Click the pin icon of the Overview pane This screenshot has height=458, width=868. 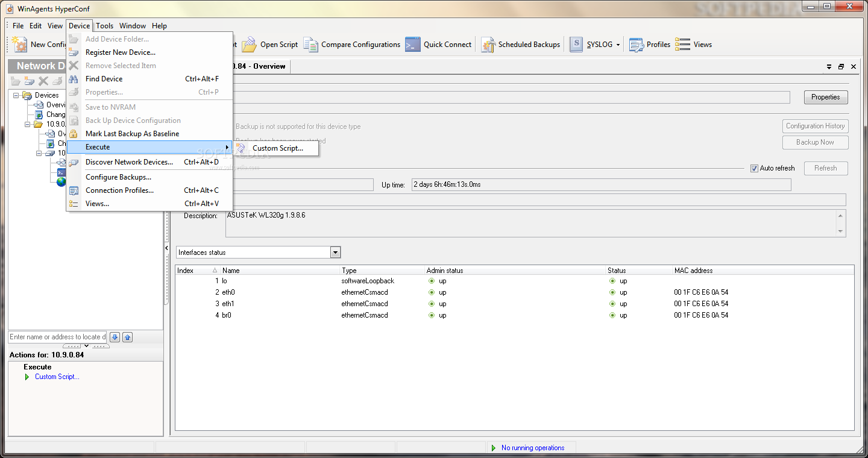point(828,67)
